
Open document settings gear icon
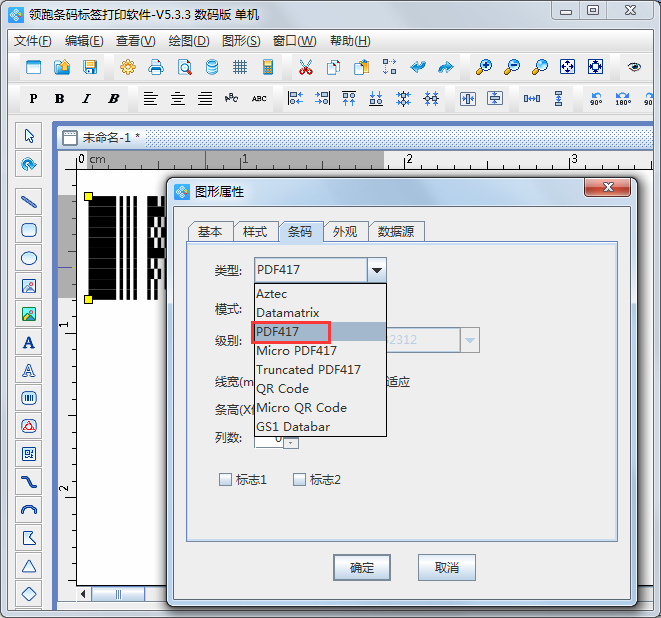(128, 67)
